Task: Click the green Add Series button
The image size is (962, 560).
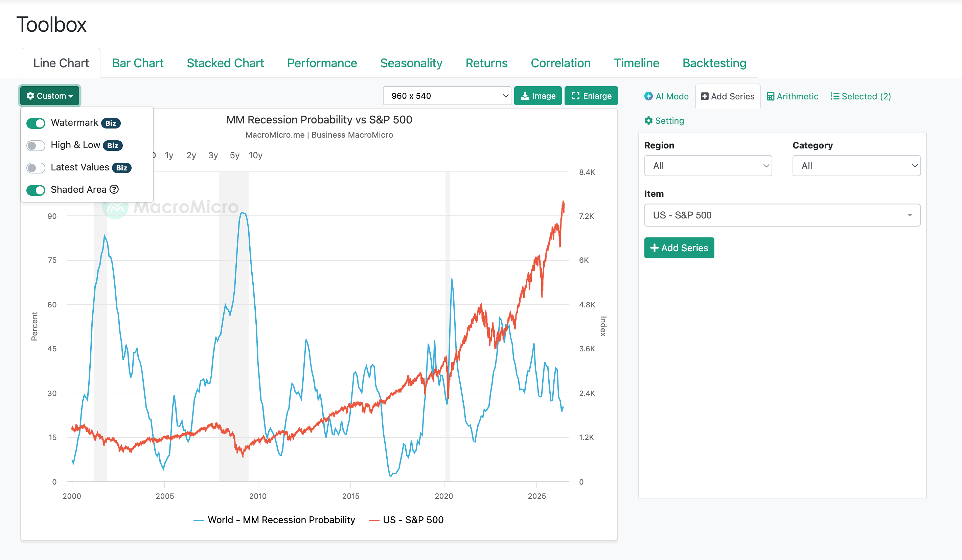Action: tap(679, 248)
